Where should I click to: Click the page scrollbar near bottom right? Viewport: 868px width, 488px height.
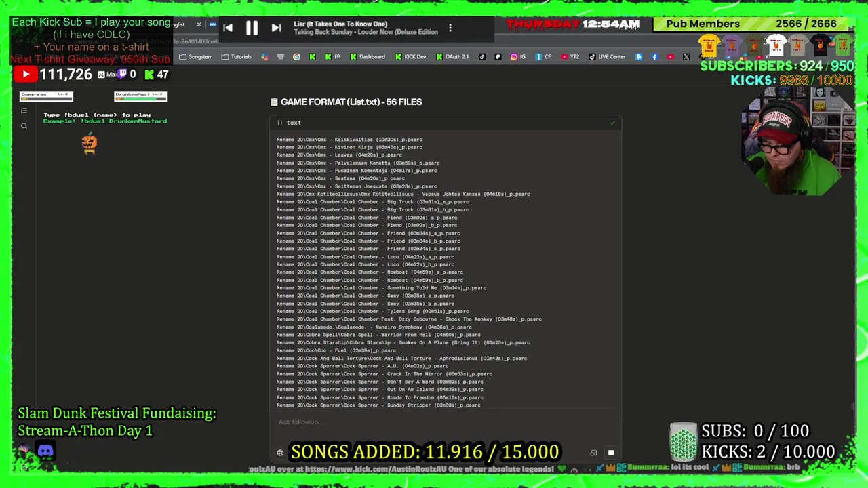[852, 407]
